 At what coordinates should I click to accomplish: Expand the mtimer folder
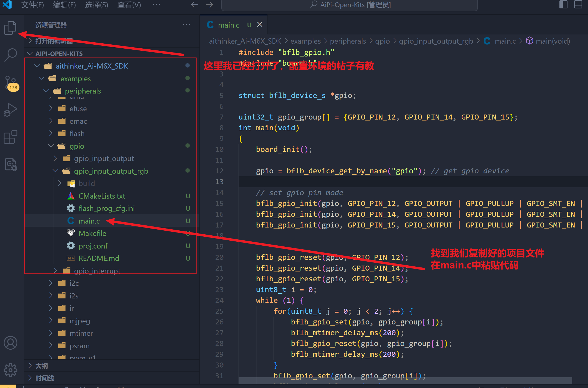pos(112,333)
